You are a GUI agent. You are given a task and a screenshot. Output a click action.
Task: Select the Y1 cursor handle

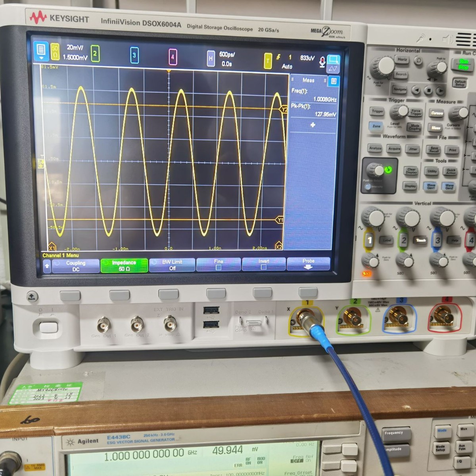coord(280,220)
